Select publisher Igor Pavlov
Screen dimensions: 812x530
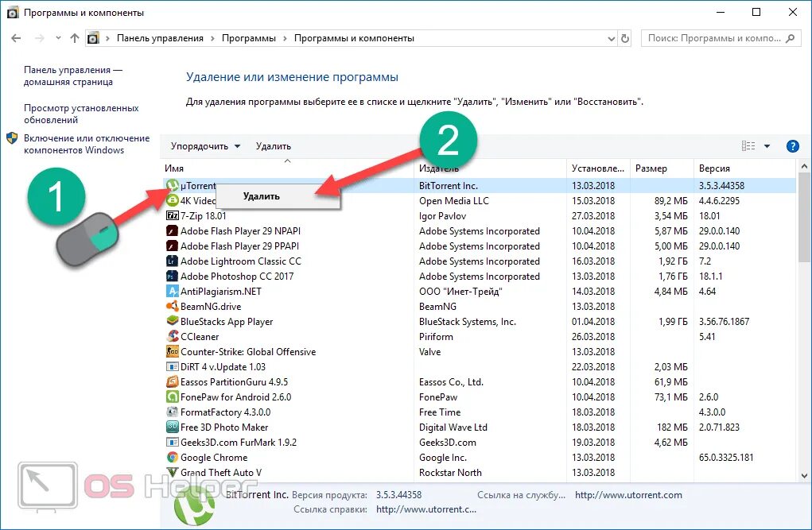pyautogui.click(x=442, y=216)
